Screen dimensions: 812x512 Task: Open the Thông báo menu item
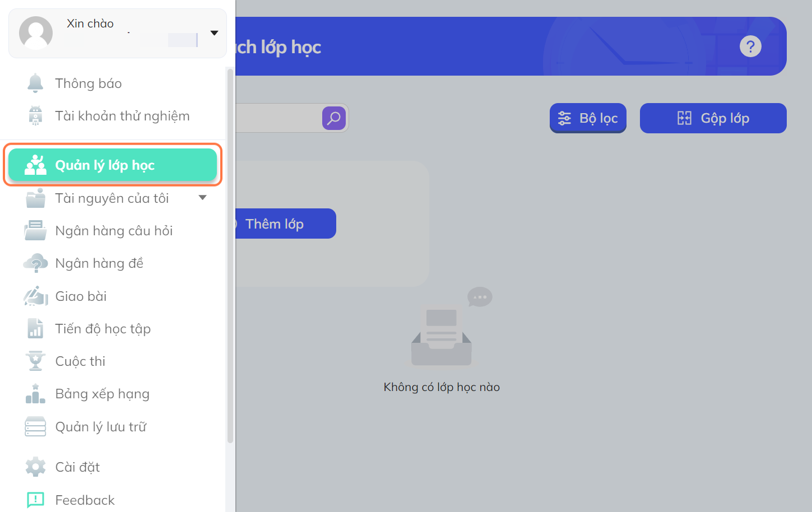point(89,83)
